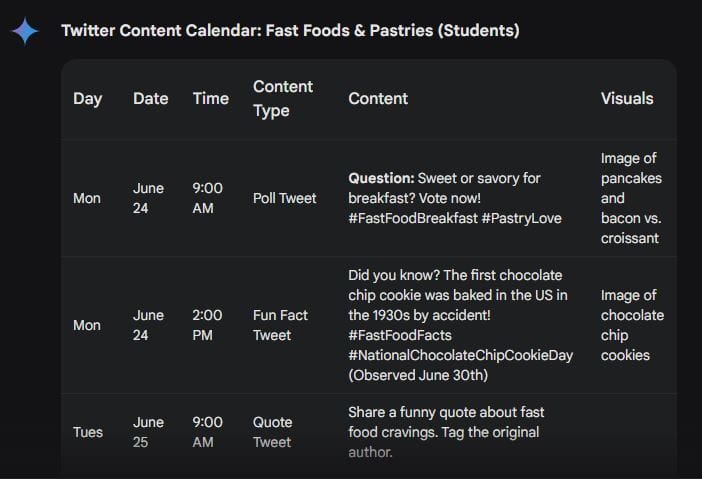Click the Fun Fact Tweet cell
This screenshot has width=702, height=479.
(280, 325)
